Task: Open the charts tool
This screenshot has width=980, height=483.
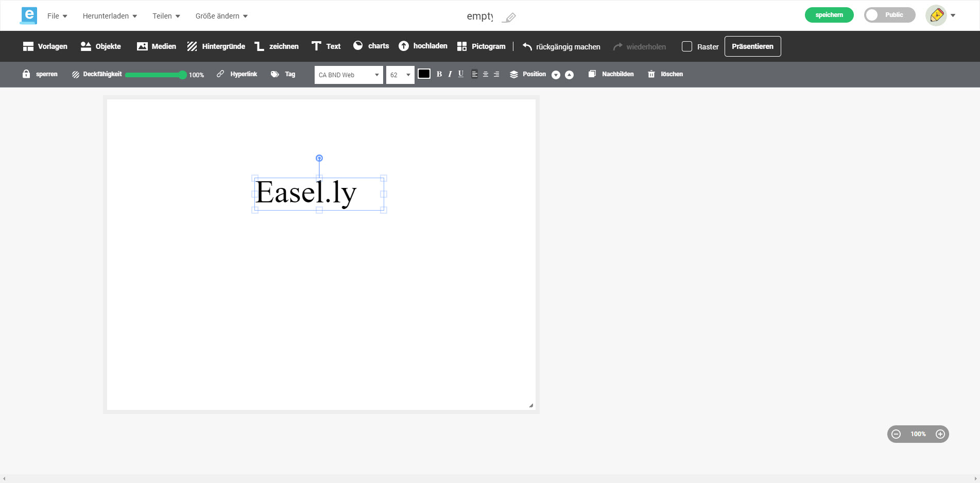Action: [371, 46]
